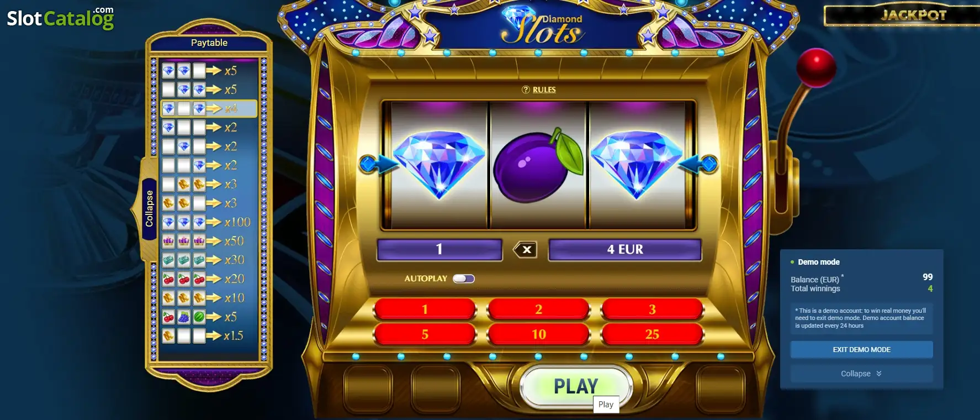
Task: Select bet amount 5
Action: click(425, 334)
